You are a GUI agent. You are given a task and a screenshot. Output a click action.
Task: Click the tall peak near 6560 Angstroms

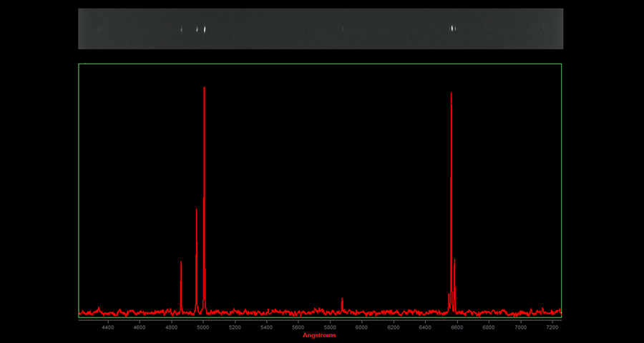point(451,94)
